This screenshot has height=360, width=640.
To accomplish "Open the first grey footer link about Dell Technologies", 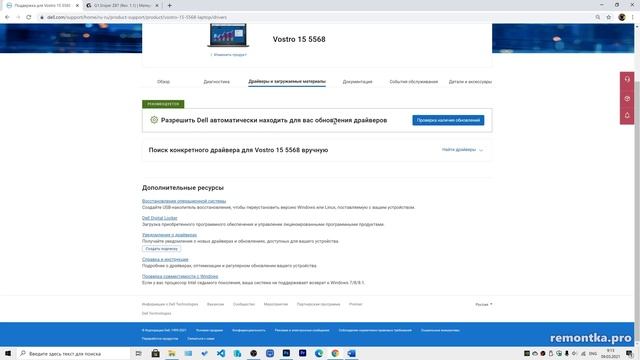I will click(170, 304).
